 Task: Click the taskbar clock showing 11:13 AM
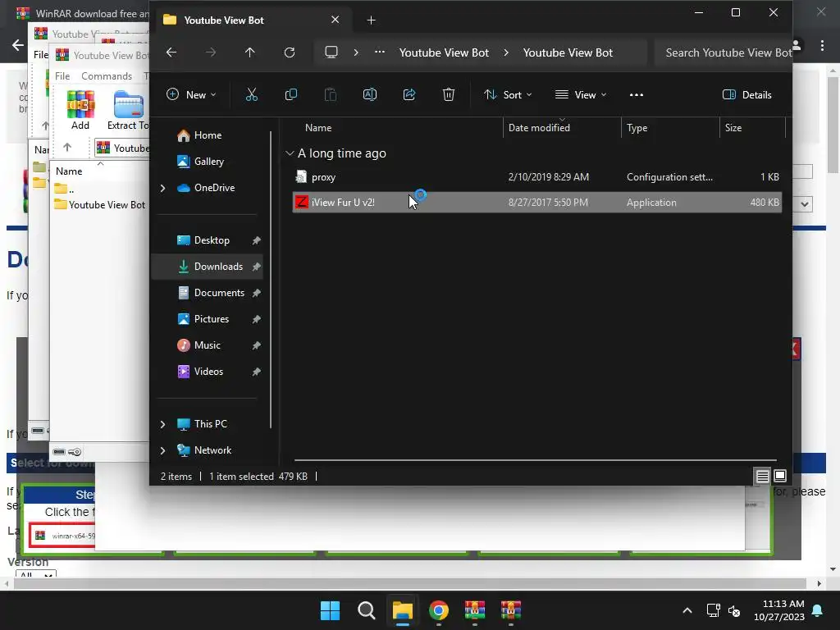[x=779, y=610]
